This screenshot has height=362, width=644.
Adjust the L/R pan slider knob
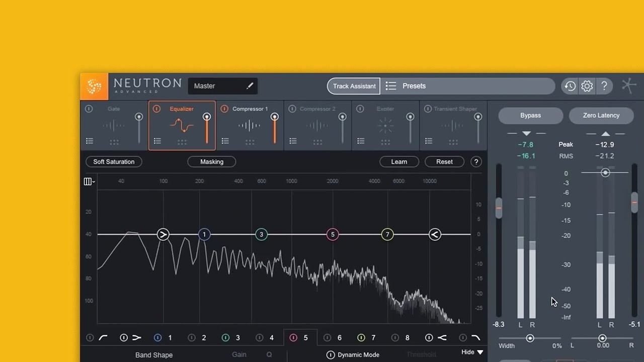point(602,338)
